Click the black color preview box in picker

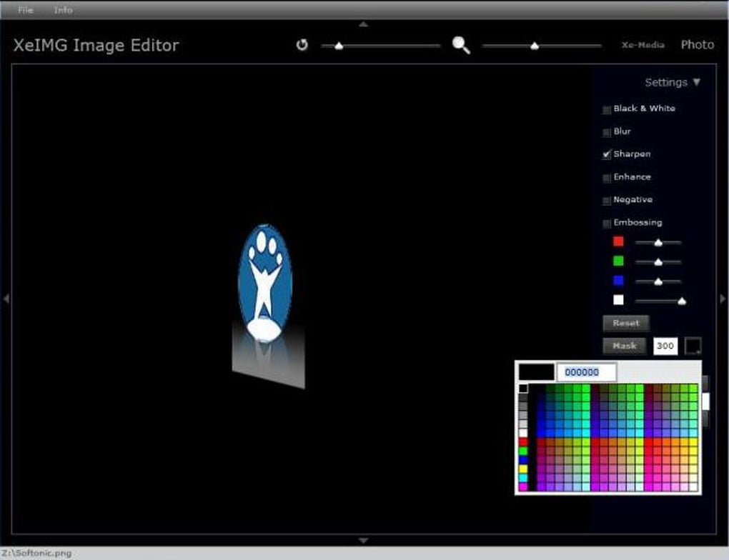click(x=537, y=371)
